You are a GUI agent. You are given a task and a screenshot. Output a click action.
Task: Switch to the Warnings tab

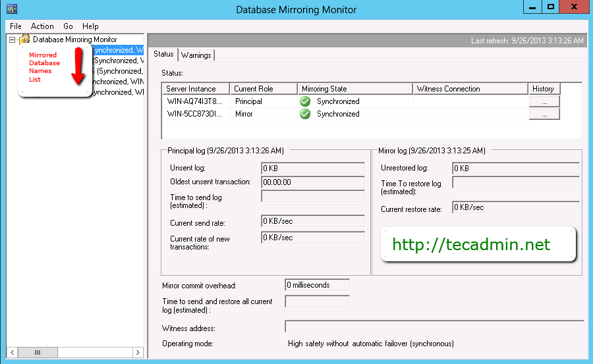[x=196, y=55]
